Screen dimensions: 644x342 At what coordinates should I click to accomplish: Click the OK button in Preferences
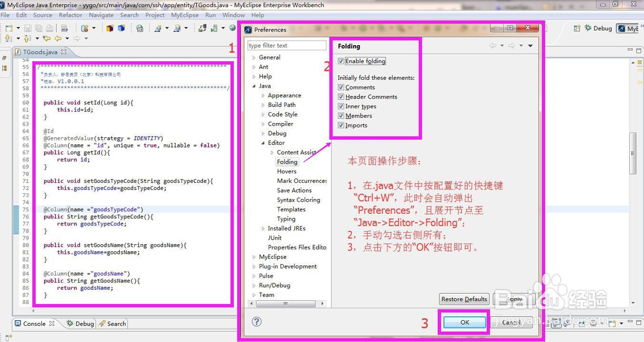click(464, 322)
